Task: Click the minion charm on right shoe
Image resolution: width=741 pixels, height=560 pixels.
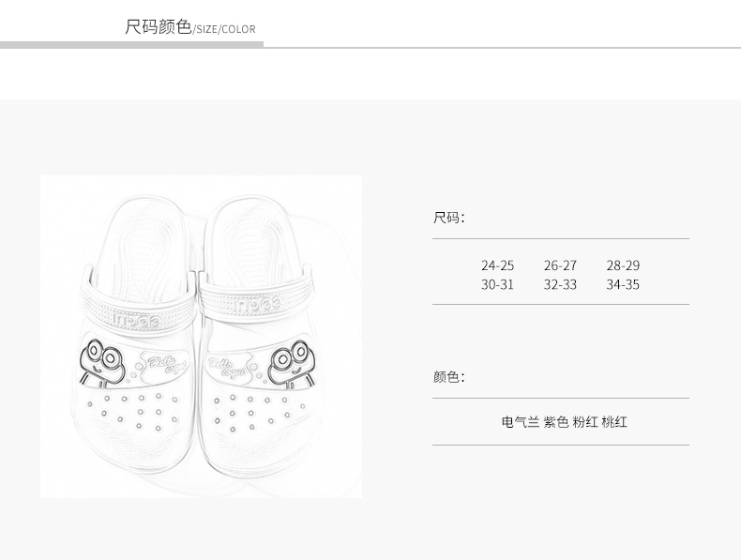Action: click(287, 365)
